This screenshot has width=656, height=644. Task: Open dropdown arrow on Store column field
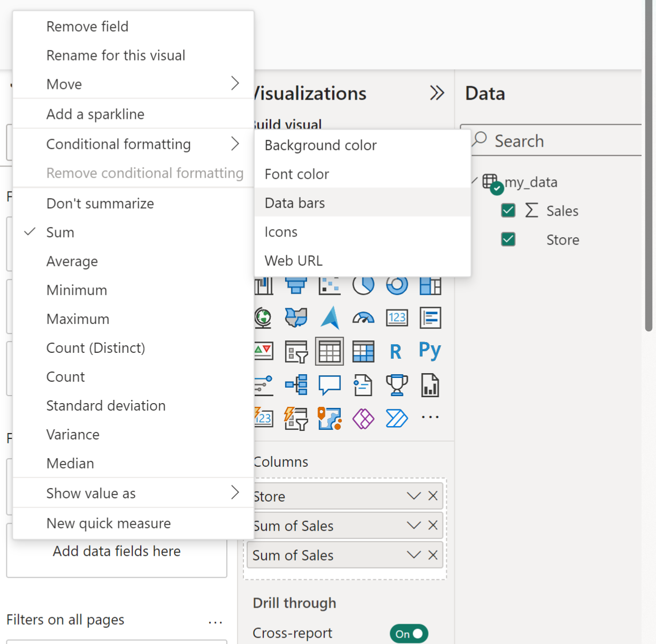point(414,496)
